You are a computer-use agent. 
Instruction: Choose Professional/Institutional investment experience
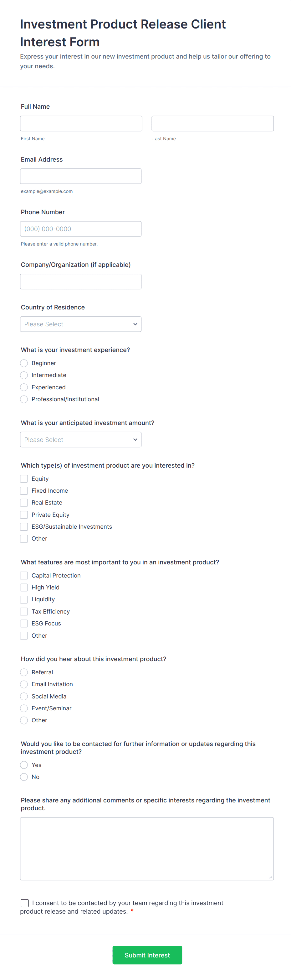(x=24, y=399)
